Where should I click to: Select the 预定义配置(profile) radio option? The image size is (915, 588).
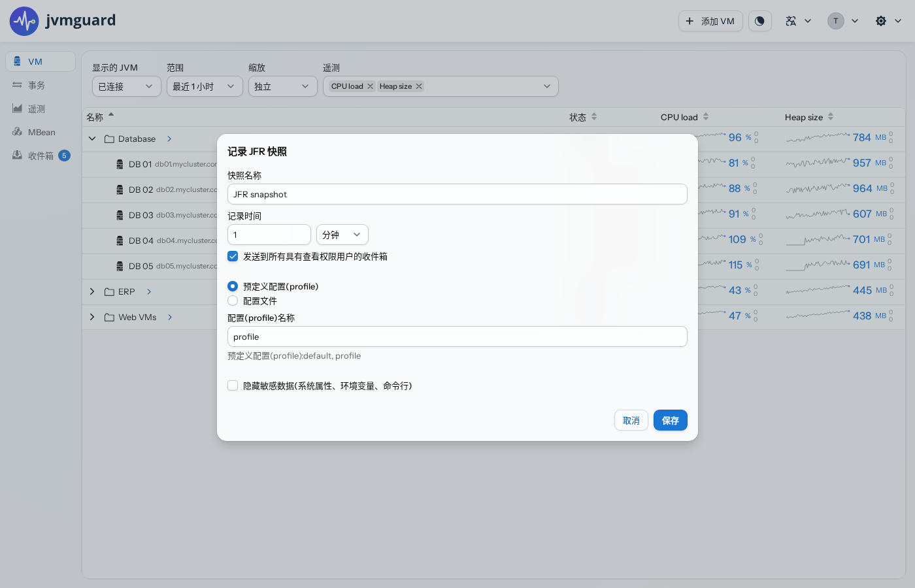233,286
